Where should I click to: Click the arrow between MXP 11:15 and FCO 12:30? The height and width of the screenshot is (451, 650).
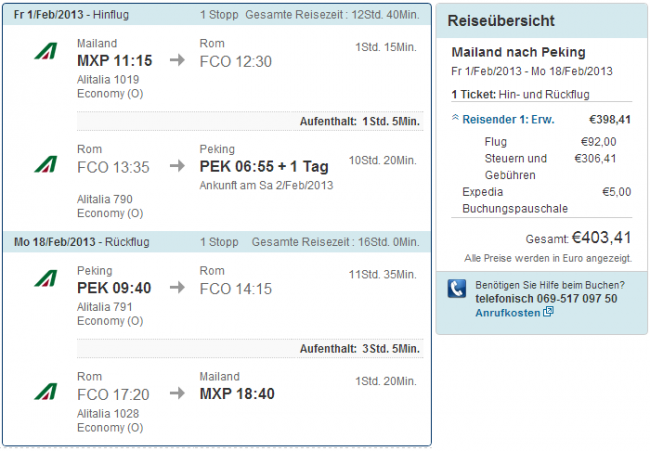[x=177, y=61]
